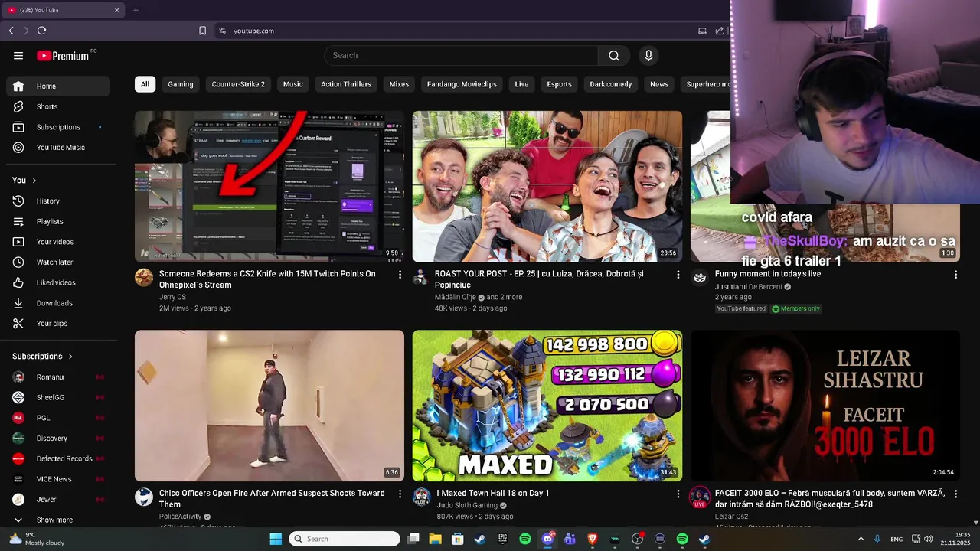This screenshot has width=980, height=551.
Task: Open the VICE News channel subscription
Action: pos(58,479)
